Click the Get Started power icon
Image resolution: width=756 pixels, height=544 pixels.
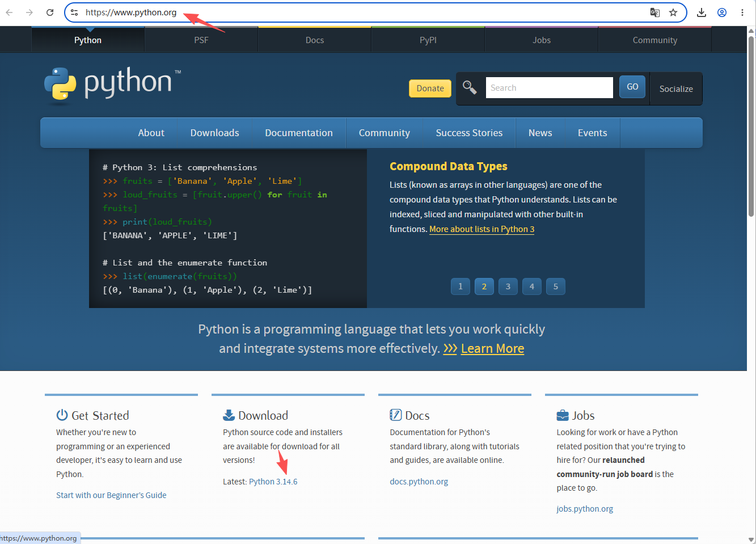click(x=62, y=415)
